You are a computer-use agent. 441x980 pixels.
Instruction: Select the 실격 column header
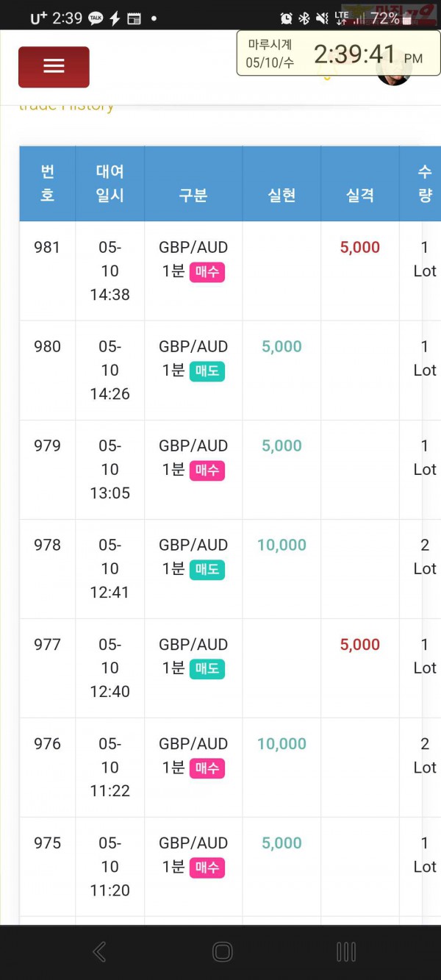[360, 184]
